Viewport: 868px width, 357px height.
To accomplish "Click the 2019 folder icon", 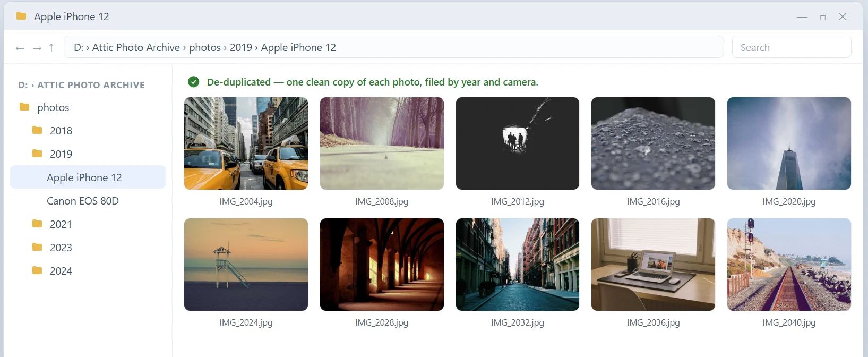I will pyautogui.click(x=37, y=154).
